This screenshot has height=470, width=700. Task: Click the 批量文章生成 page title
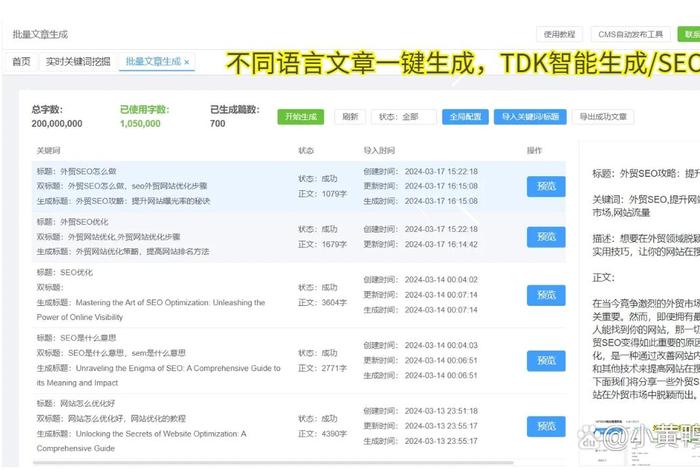coord(40,34)
